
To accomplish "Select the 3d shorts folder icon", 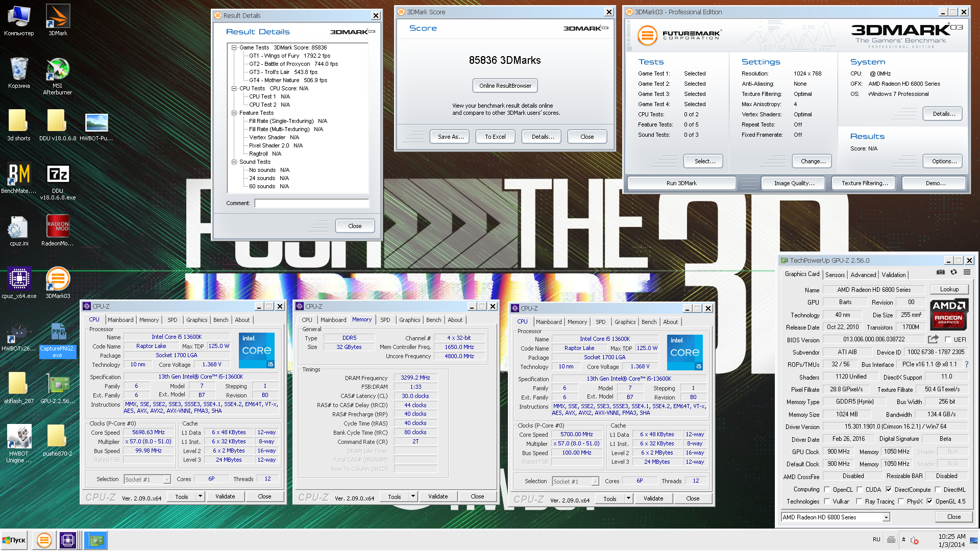I will coord(19,126).
